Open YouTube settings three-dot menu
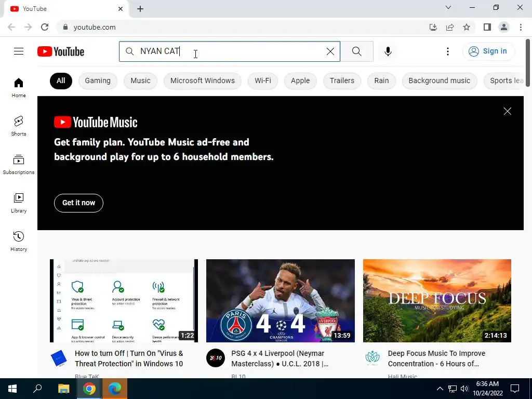The height and width of the screenshot is (399, 532). click(447, 51)
